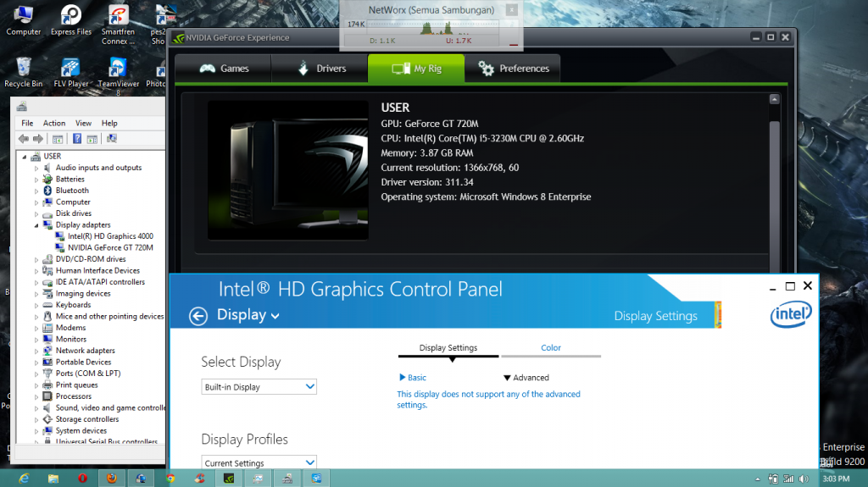This screenshot has height=487, width=868.
Task: Select Monitors entry
Action: [71, 340]
